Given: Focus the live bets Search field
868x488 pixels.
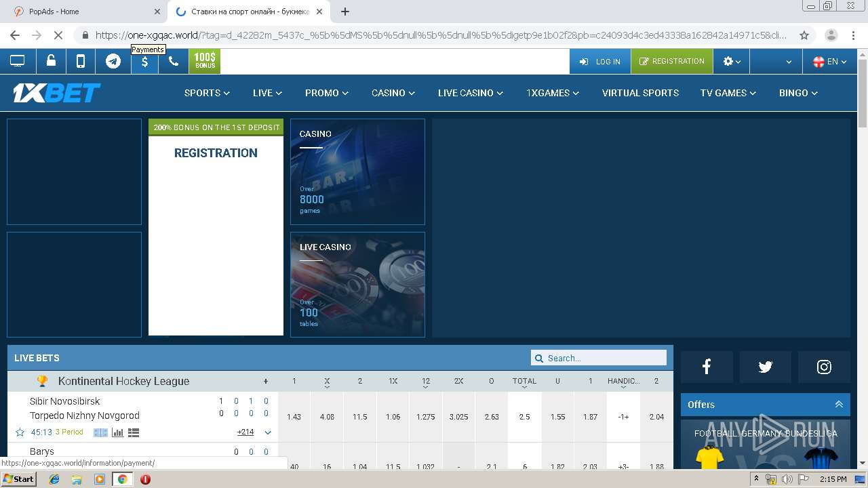Looking at the screenshot, I should point(599,358).
